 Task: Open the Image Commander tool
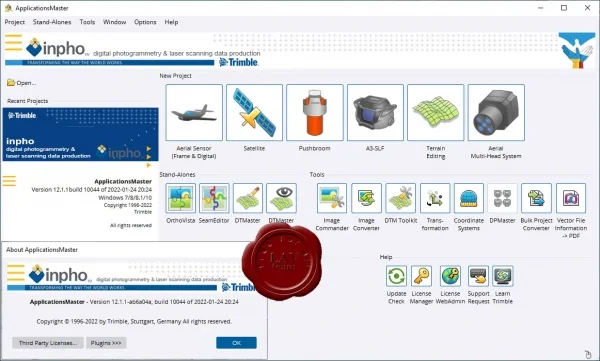tap(332, 198)
